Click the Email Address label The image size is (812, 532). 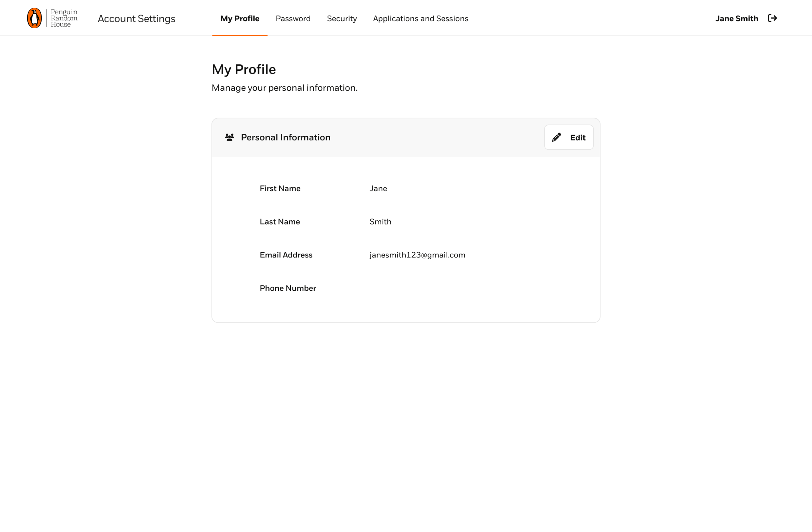[286, 255]
